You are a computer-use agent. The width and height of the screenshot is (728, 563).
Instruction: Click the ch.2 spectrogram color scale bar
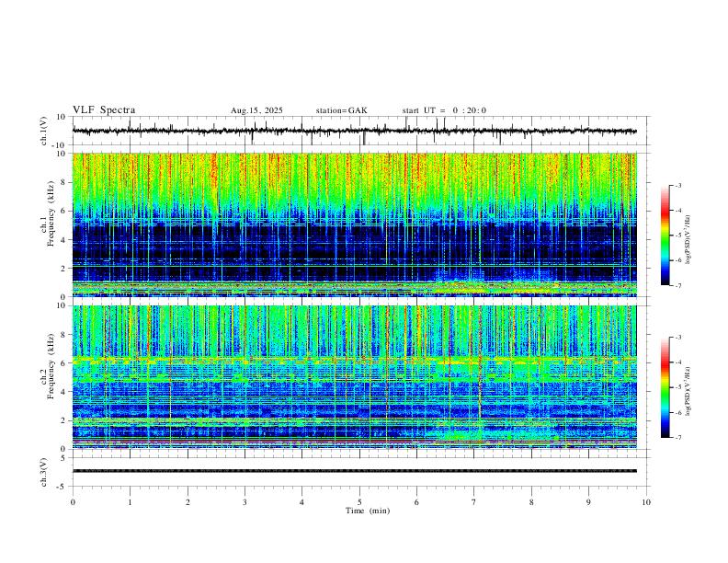[x=665, y=387]
